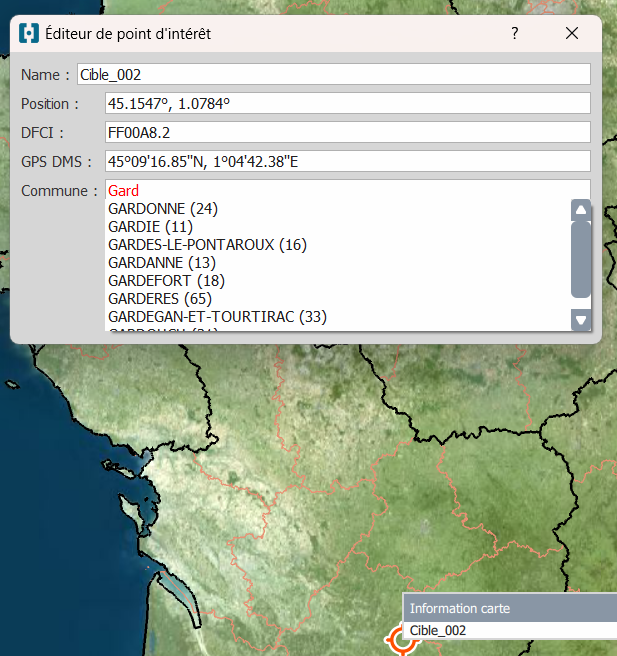Open the help question mark button
617x656 pixels.
point(515,33)
